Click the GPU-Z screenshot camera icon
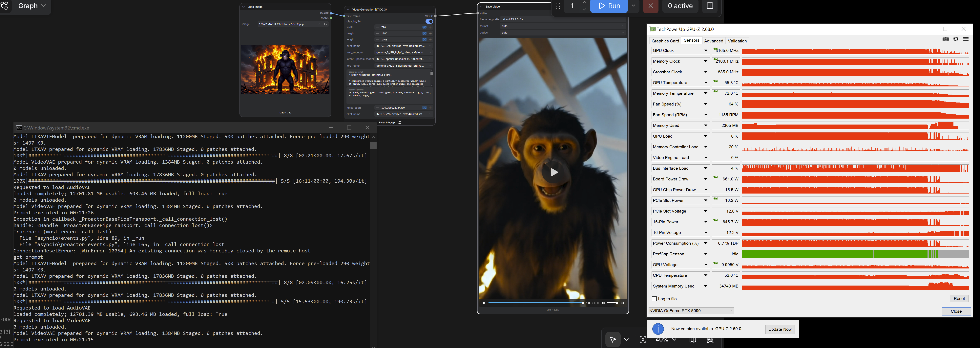Viewport: 980px width, 348px height. 945,39
